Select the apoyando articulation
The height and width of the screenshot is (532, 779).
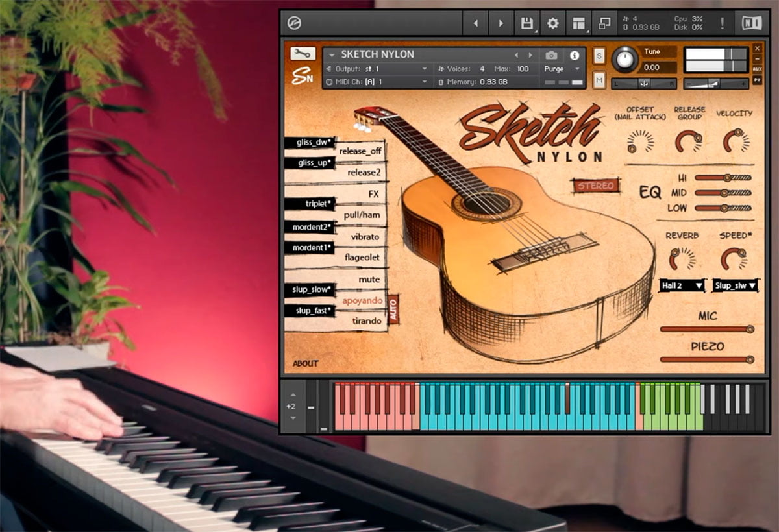point(363,301)
